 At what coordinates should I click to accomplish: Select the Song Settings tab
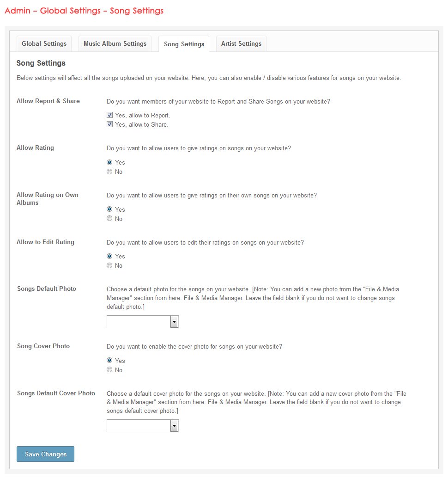[184, 44]
